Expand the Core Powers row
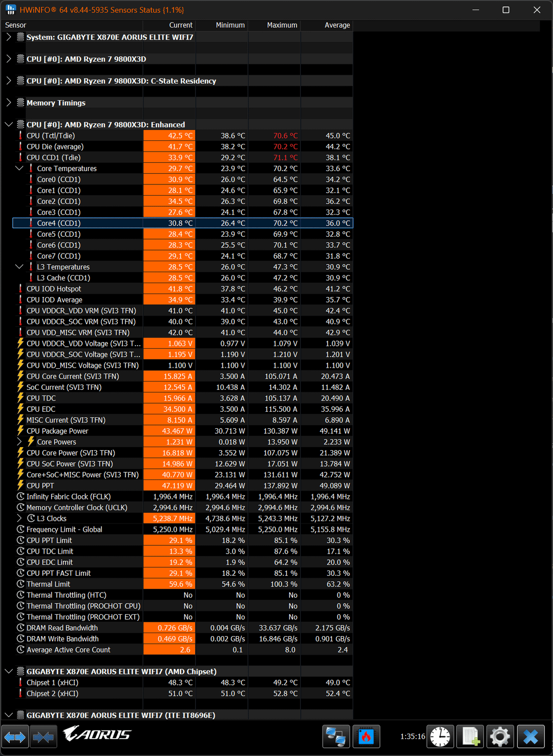 coord(19,442)
